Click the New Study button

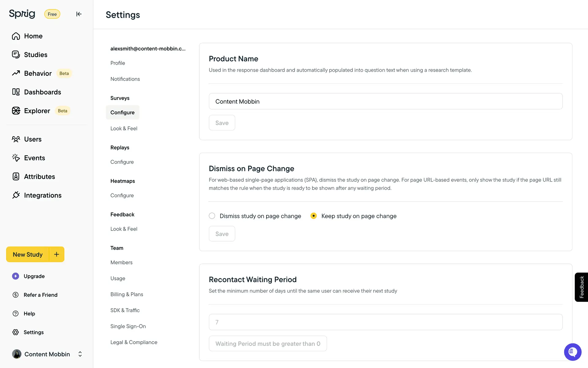pos(28,254)
